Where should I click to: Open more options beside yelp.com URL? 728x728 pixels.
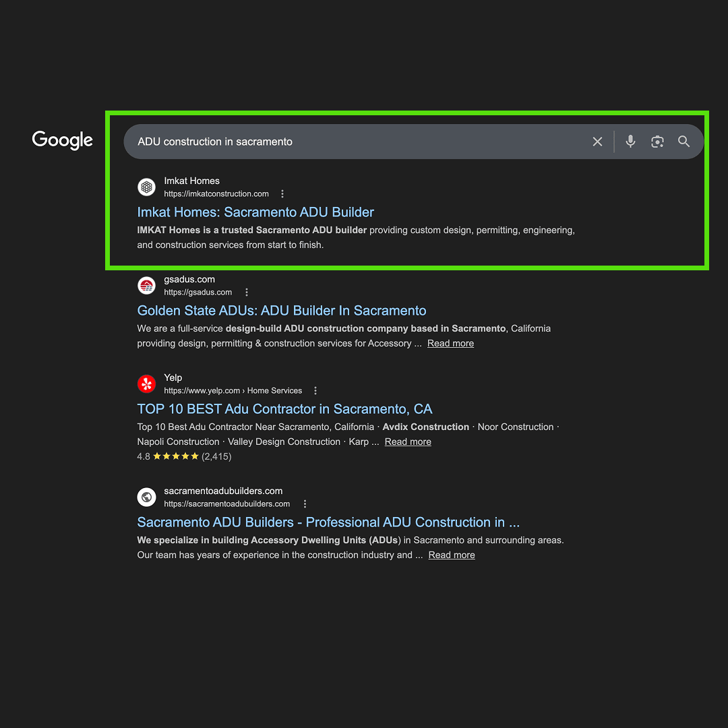click(x=315, y=390)
